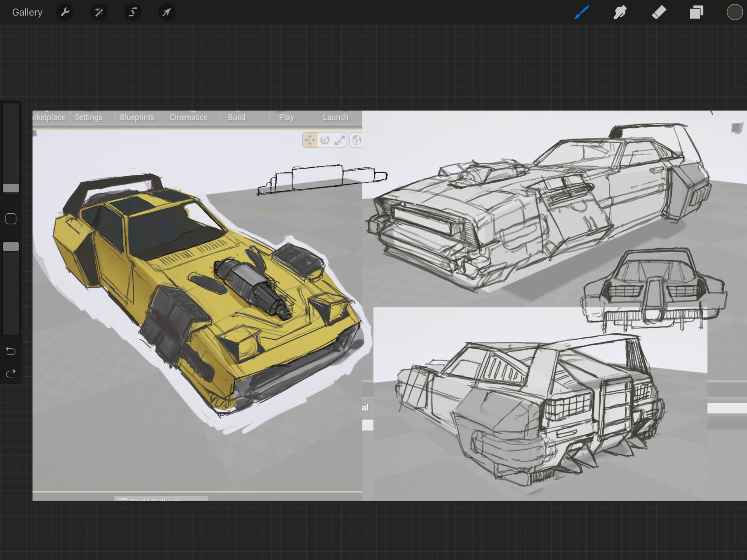747x560 pixels.
Task: Open the Adjustments menu
Action: pyautogui.click(x=98, y=12)
